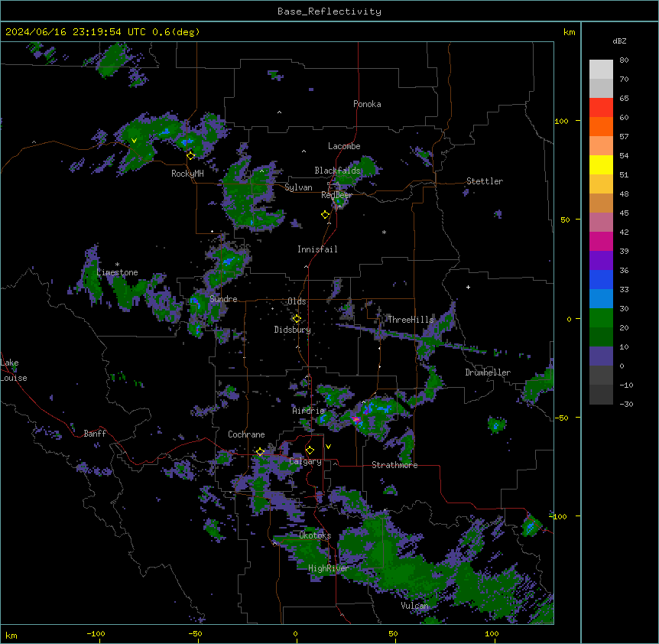Pick the red 60-65 dBZ legend swatch

601,108
